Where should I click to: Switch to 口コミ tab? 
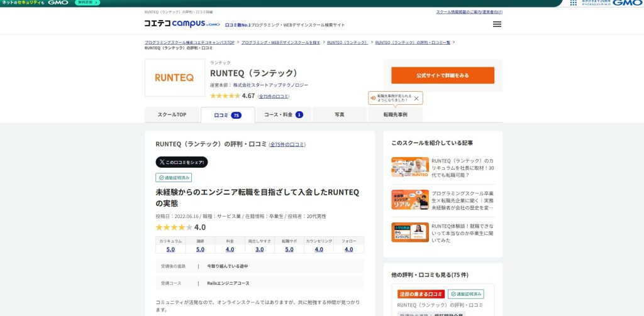pos(228,116)
